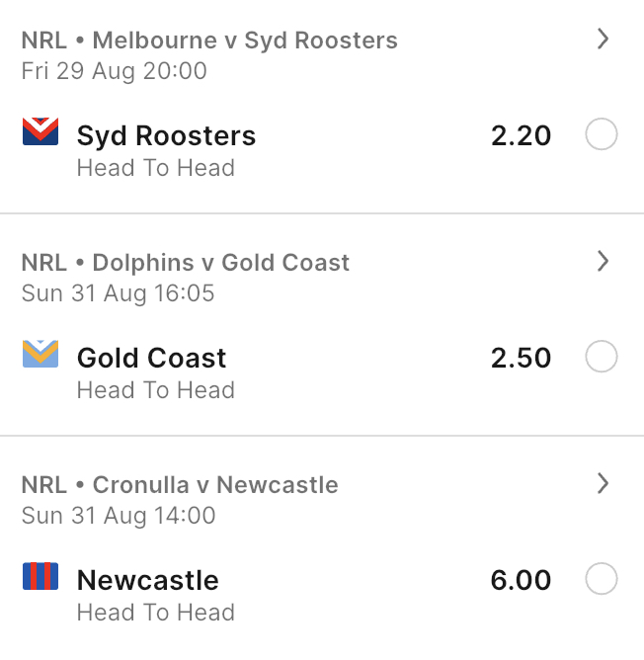The width and height of the screenshot is (644, 660).
Task: Click the Gold Coast team name
Action: [x=151, y=359]
